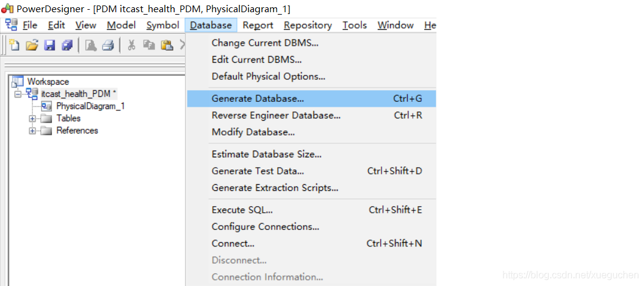Open Print Preview from the toolbar
The width and height of the screenshot is (644, 286).
pyautogui.click(x=90, y=45)
